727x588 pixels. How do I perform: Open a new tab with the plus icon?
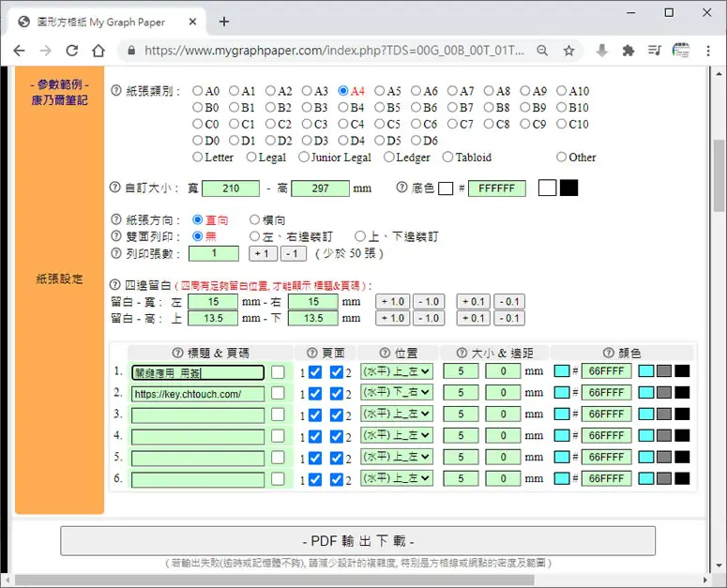[x=224, y=22]
